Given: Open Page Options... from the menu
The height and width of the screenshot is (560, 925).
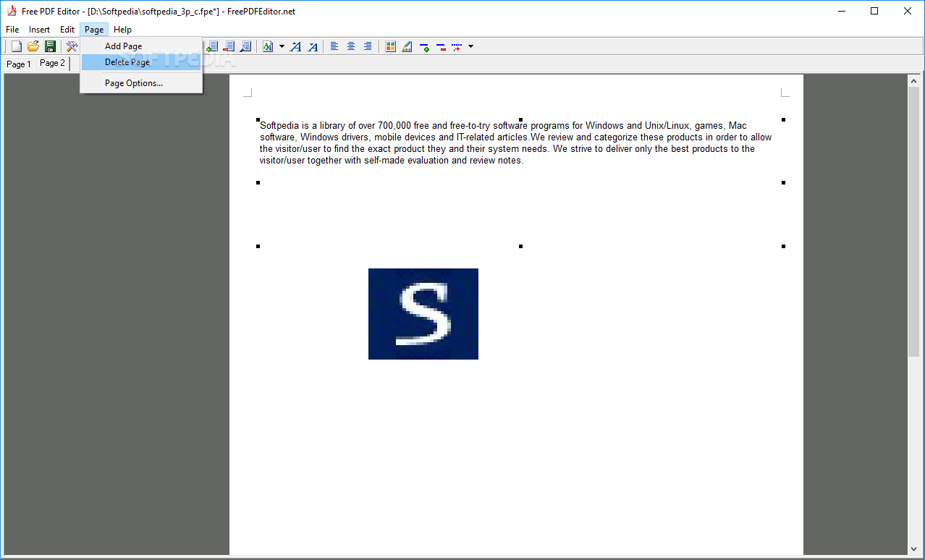Looking at the screenshot, I should (141, 83).
